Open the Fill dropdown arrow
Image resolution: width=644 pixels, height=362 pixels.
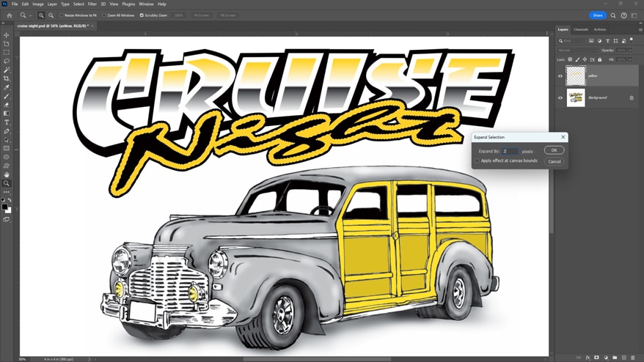[630, 59]
